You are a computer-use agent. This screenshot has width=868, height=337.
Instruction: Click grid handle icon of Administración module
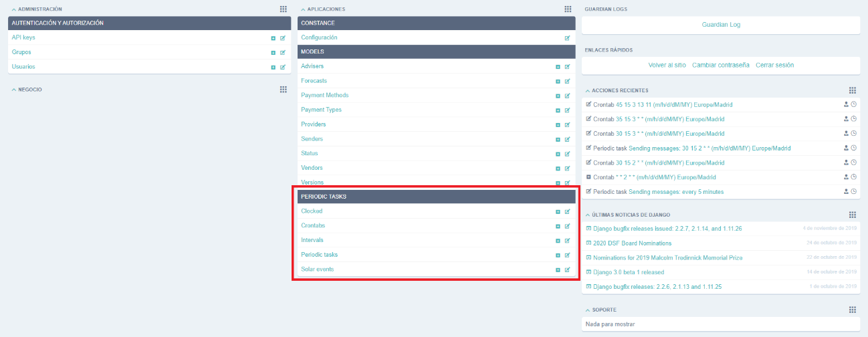click(283, 9)
